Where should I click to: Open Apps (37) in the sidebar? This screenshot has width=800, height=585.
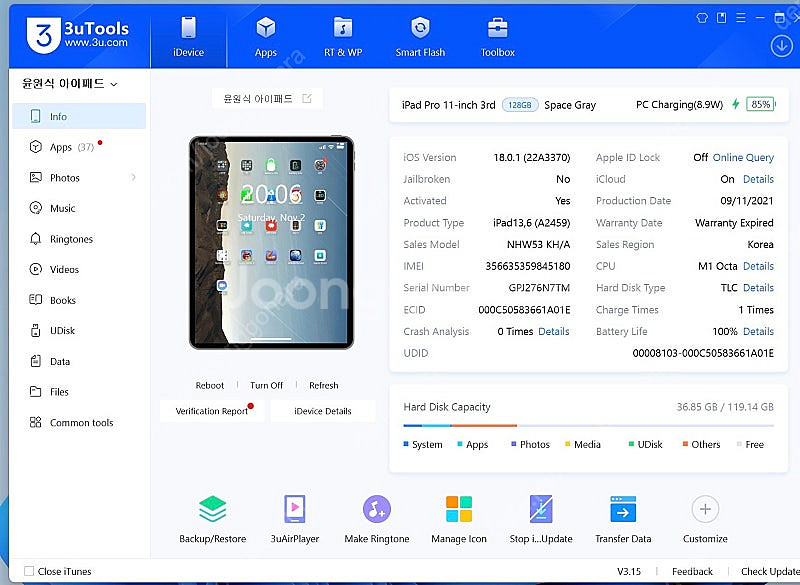click(x=79, y=147)
